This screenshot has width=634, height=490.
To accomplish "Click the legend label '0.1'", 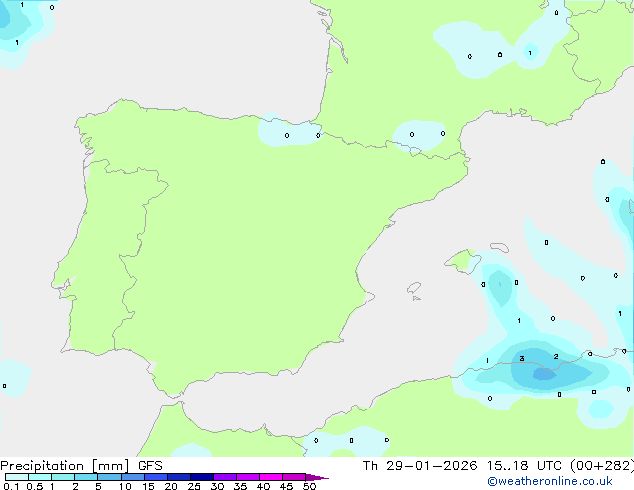I will tap(11, 486).
